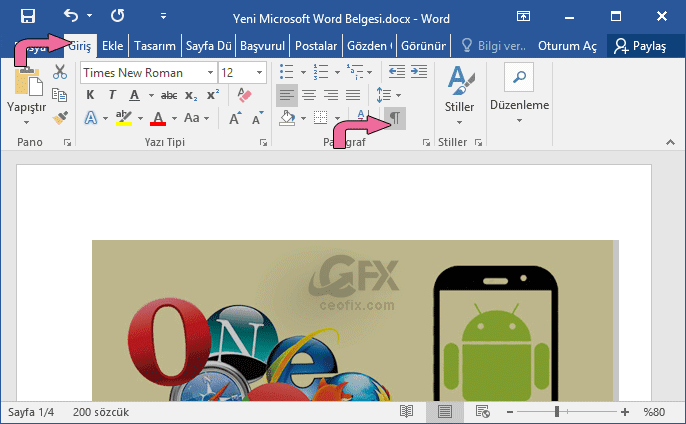Switch to the Görünüm tab
The image size is (686, 424).
pos(423,46)
